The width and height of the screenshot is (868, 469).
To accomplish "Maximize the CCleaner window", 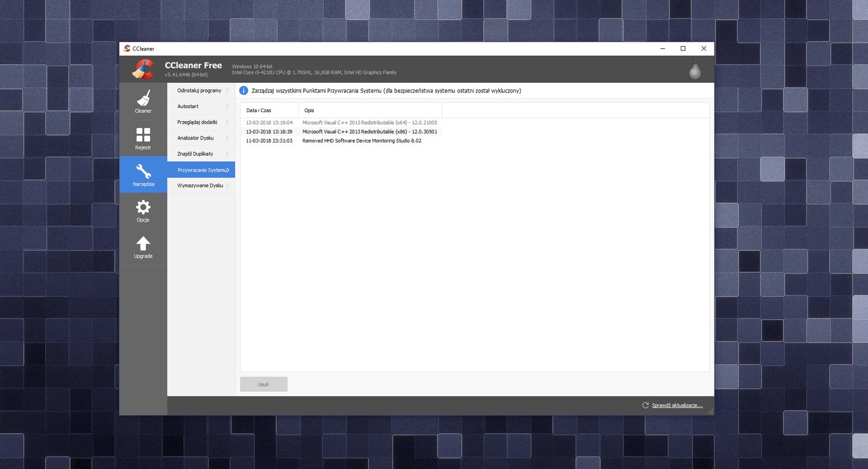I will point(683,48).
